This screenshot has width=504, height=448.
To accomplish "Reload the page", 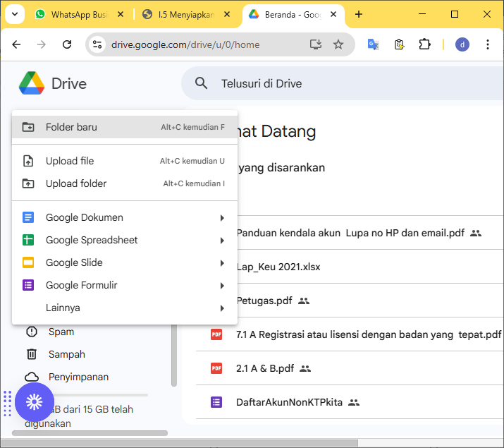I will (x=67, y=44).
